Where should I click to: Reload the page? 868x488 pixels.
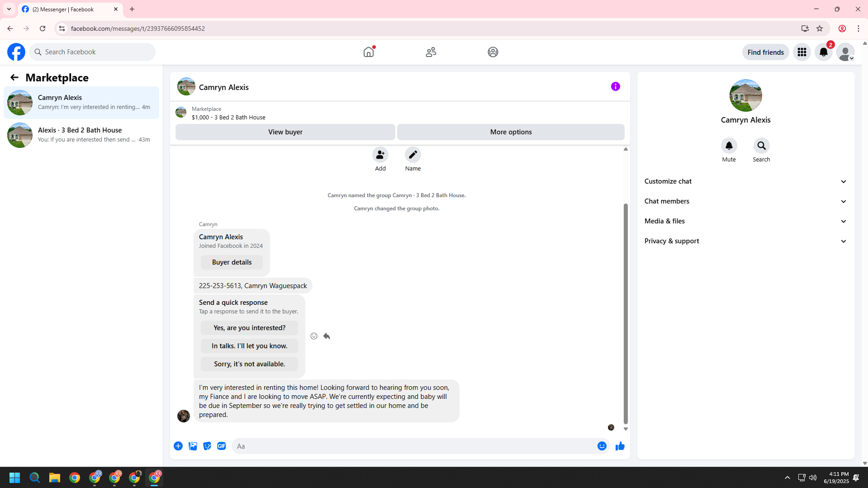click(43, 28)
